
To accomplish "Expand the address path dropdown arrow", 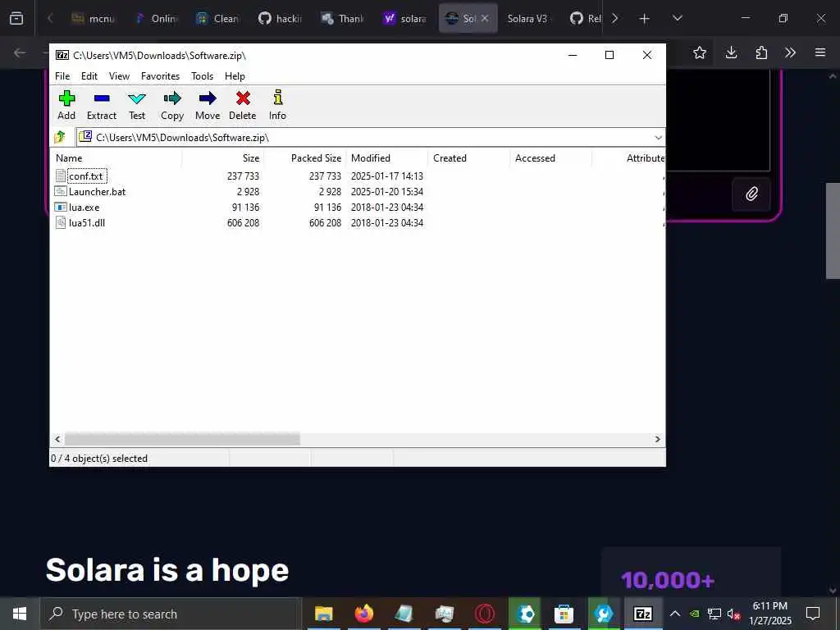I will [658, 138].
